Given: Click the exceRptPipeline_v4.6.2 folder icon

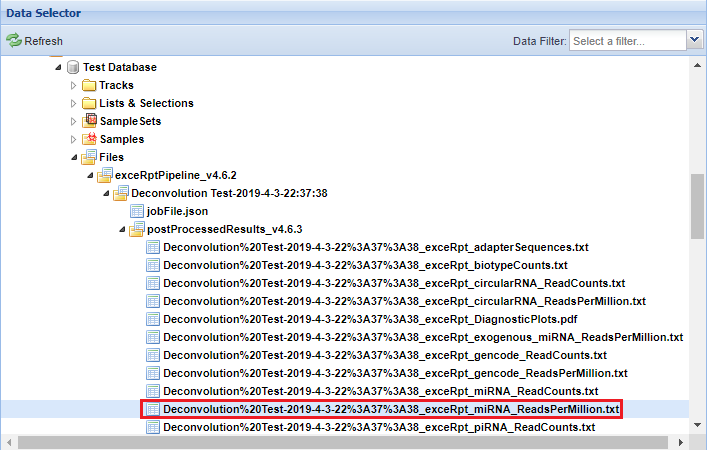Looking at the screenshot, I should coord(105,175).
